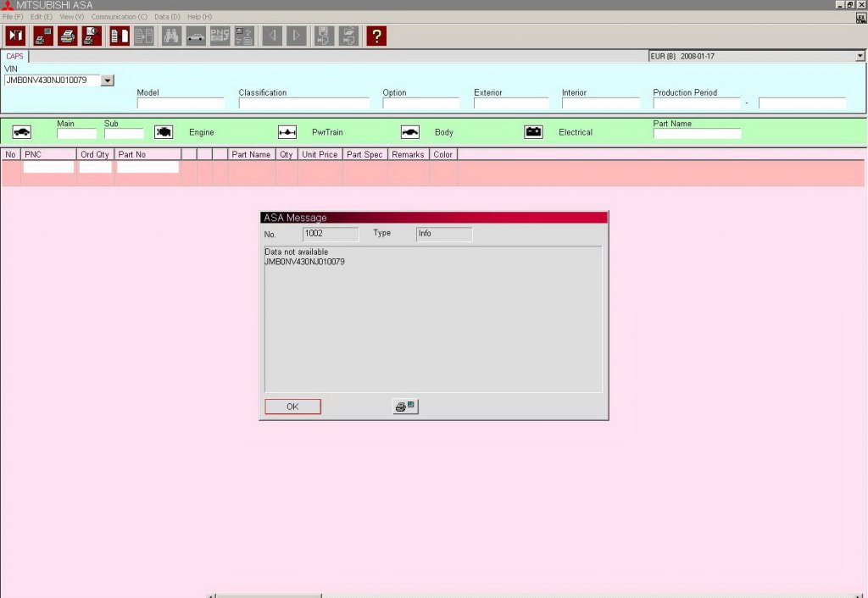The height and width of the screenshot is (598, 868).
Task: Click the Unit Price column header
Action: [x=320, y=154]
